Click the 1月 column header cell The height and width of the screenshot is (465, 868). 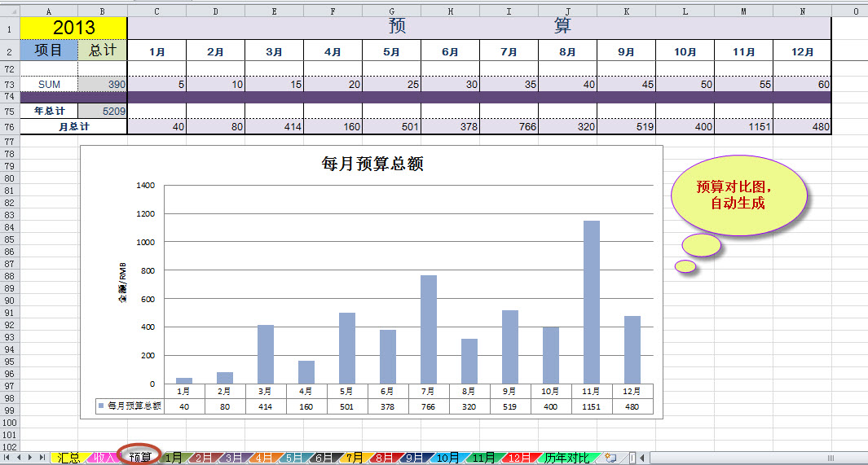[x=156, y=51]
